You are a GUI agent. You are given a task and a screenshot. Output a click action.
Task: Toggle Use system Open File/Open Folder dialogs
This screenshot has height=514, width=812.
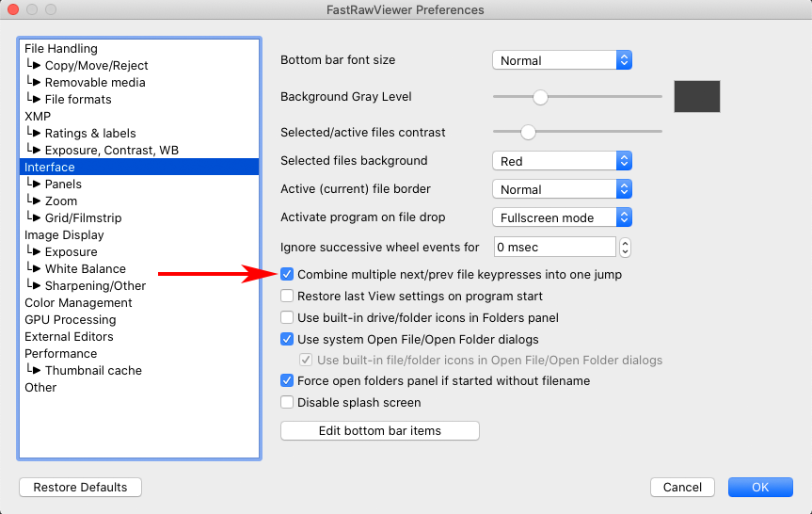[x=287, y=340]
